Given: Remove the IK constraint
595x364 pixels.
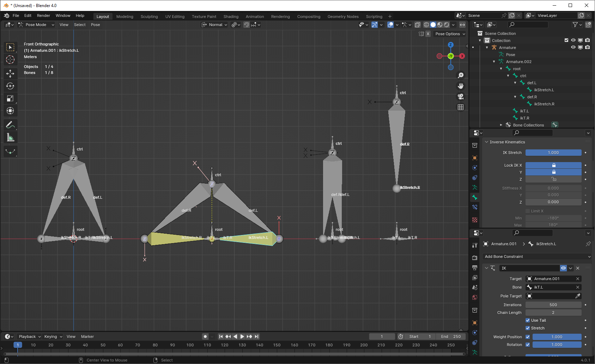Looking at the screenshot, I should (x=578, y=268).
